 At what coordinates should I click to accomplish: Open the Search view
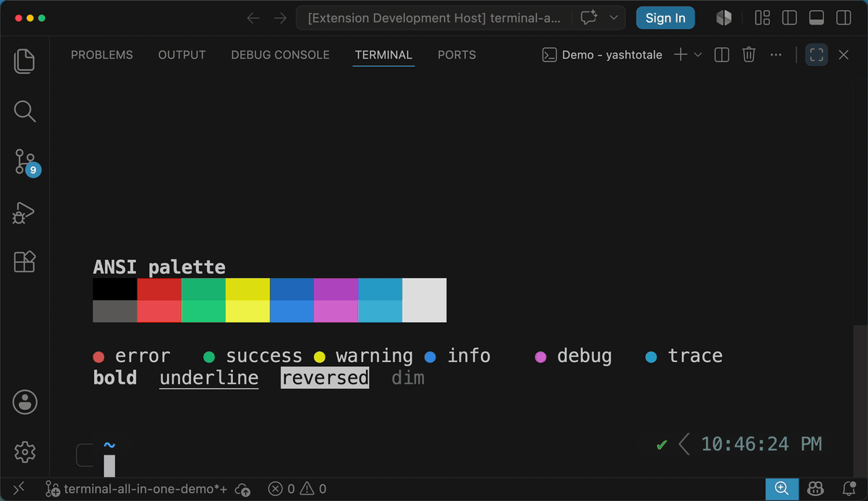(x=25, y=111)
